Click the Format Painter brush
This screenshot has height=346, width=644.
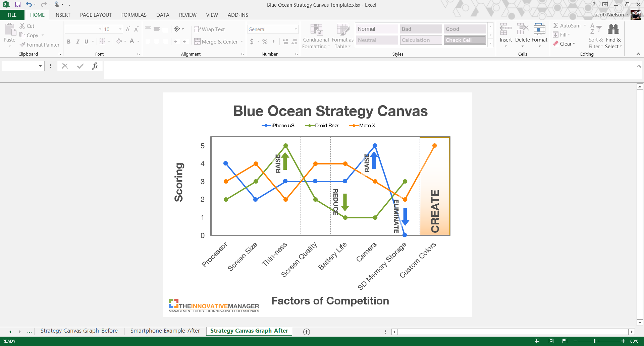tap(23, 45)
